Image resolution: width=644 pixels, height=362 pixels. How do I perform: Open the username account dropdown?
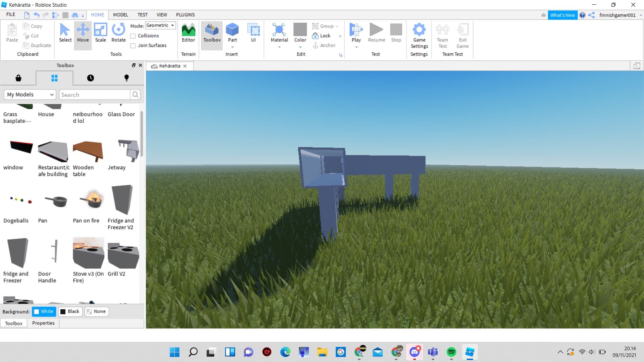(641, 15)
